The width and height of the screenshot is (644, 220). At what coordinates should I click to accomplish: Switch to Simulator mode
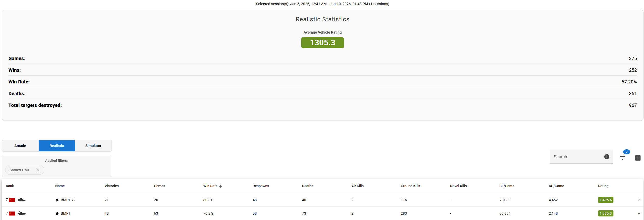tap(93, 146)
